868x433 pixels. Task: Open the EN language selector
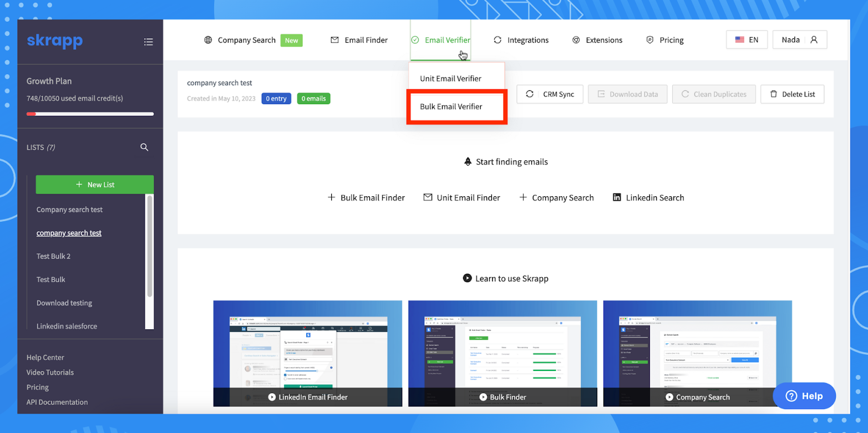coord(747,40)
